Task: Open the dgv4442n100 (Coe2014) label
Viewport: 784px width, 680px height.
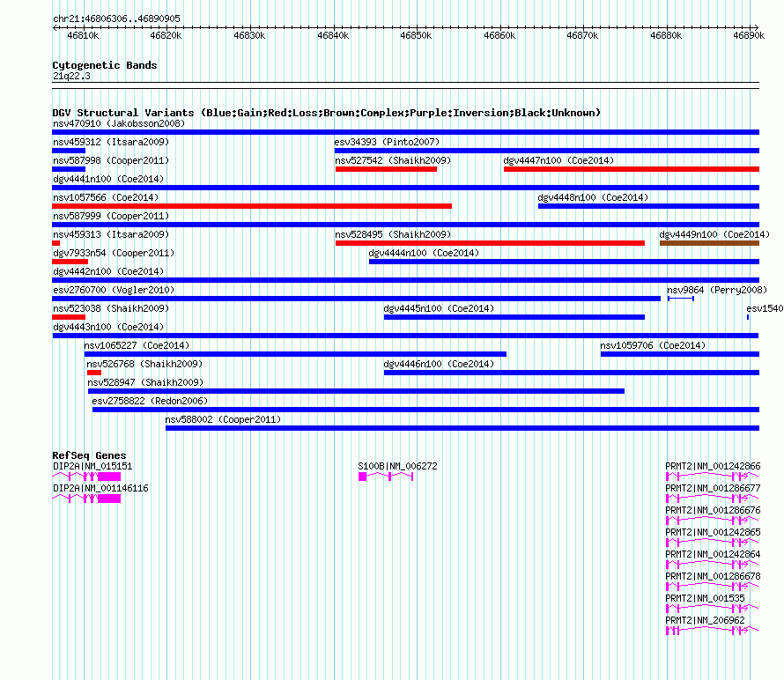Action: point(108,271)
